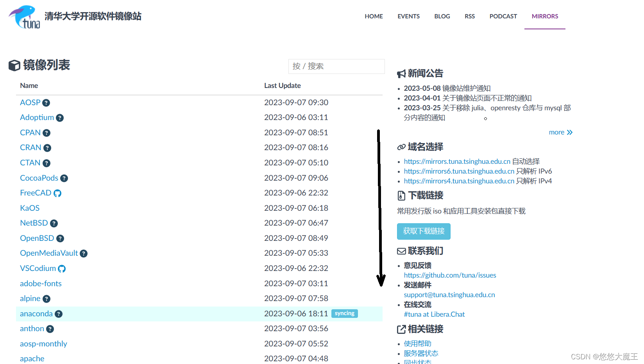Go to HOME in navigation
This screenshot has height=364, width=644.
click(x=374, y=16)
